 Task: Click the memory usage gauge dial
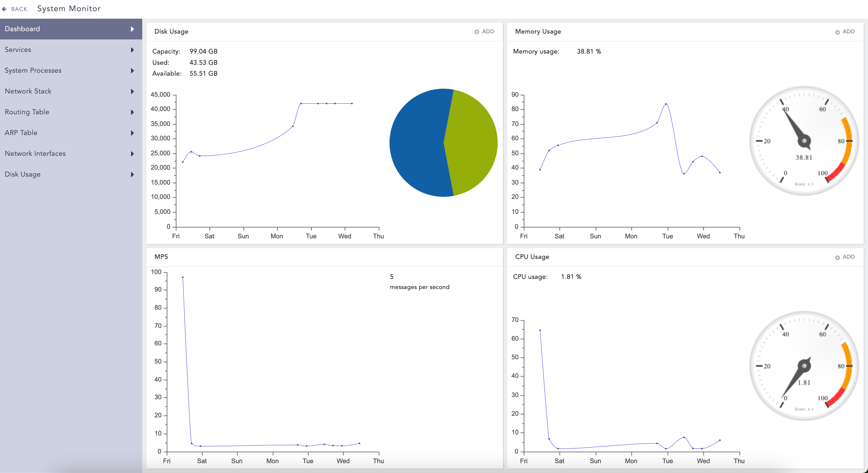tap(804, 141)
